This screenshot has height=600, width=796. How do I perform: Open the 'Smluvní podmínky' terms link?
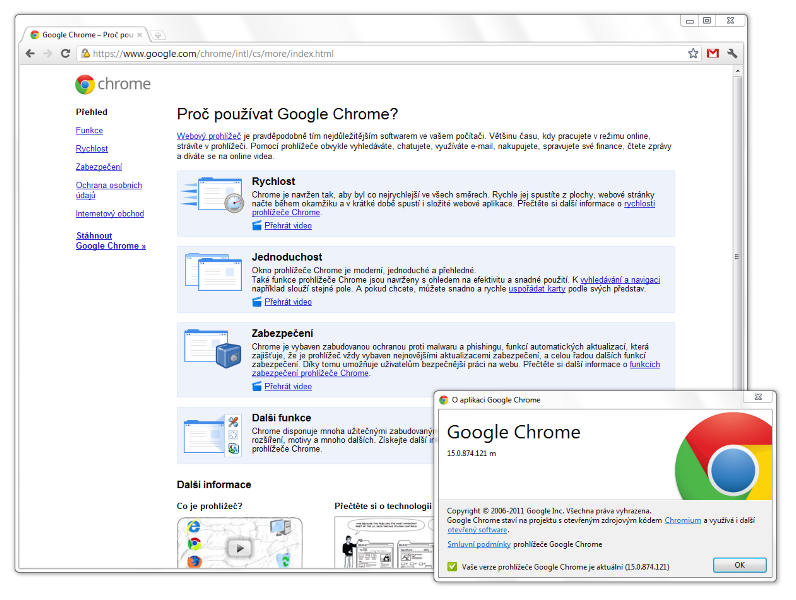(479, 544)
